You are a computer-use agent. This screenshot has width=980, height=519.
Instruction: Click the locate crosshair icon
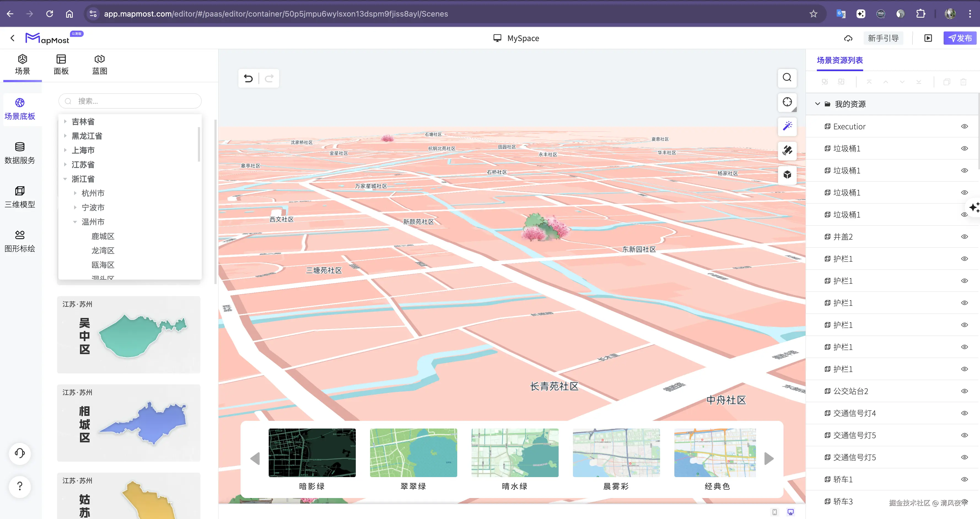click(787, 102)
